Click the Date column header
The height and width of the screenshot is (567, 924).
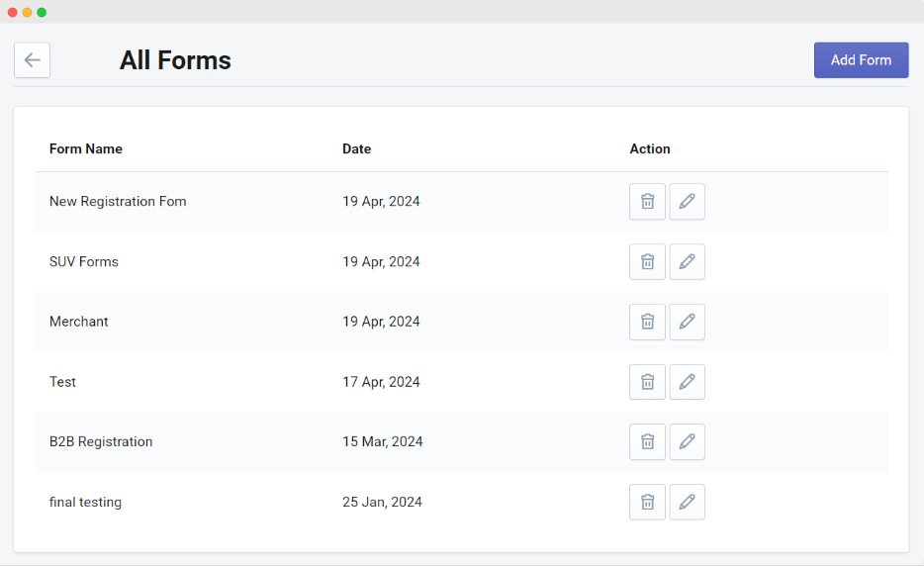(356, 149)
